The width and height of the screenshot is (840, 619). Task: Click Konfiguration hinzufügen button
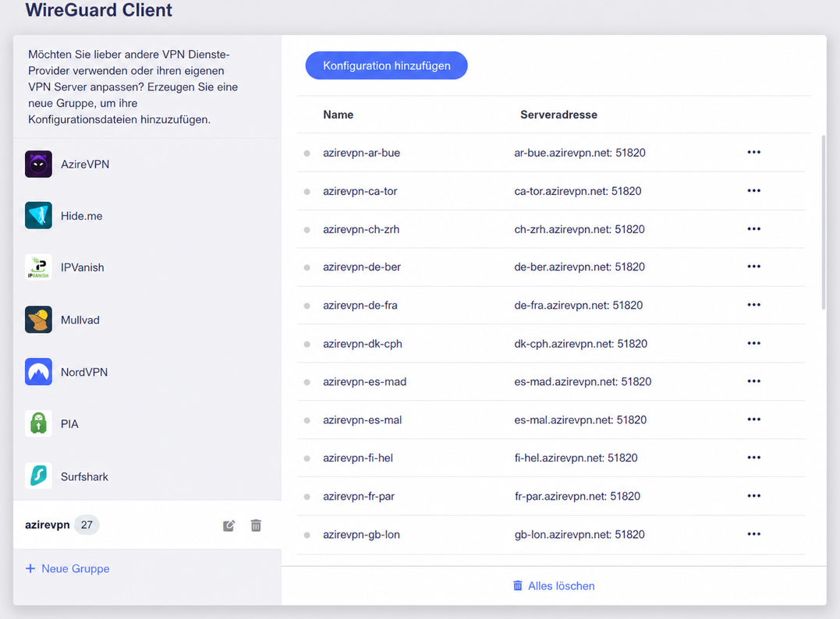coord(386,65)
